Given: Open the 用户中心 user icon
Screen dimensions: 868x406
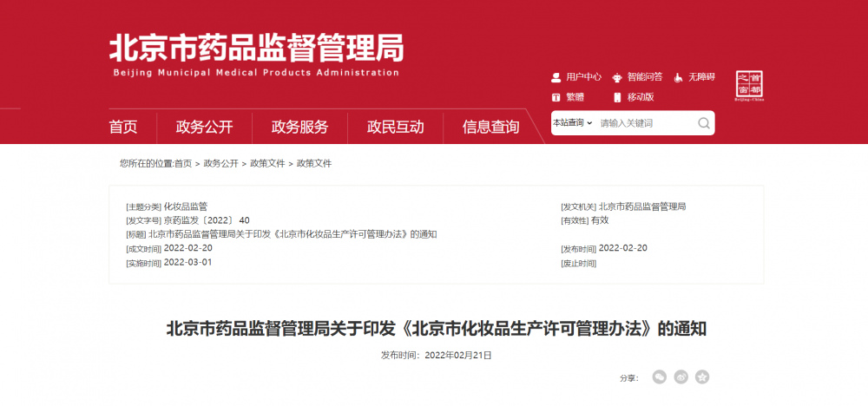Looking at the screenshot, I should tap(556, 77).
